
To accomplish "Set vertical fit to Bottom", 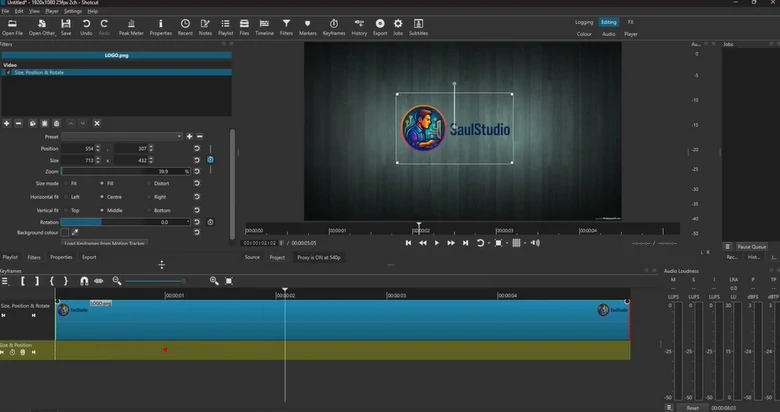I will (149, 210).
